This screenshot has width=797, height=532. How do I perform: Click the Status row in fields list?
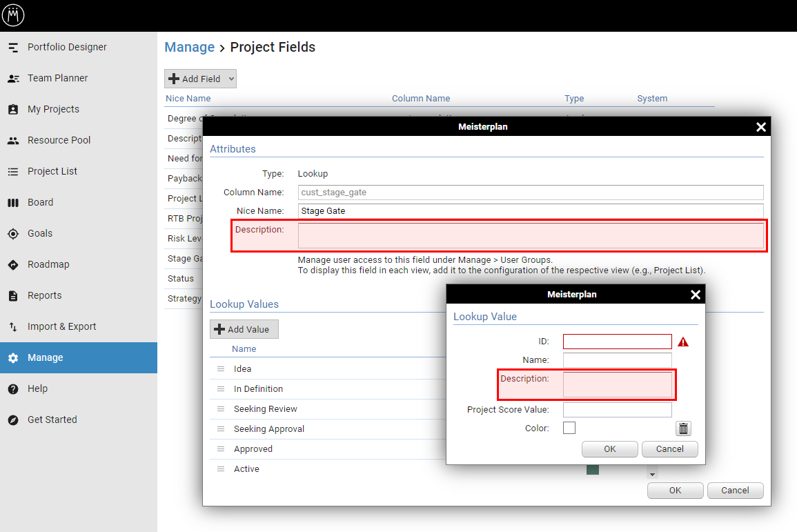point(181,279)
